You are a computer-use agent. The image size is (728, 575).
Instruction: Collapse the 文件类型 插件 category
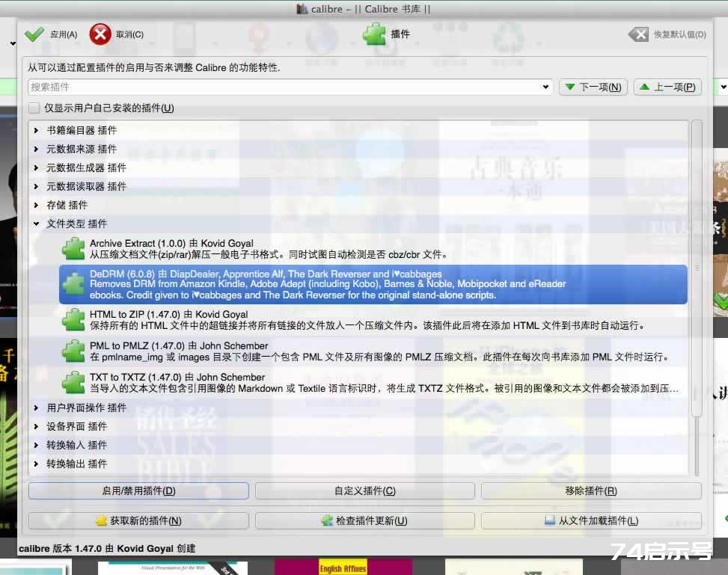click(x=36, y=224)
